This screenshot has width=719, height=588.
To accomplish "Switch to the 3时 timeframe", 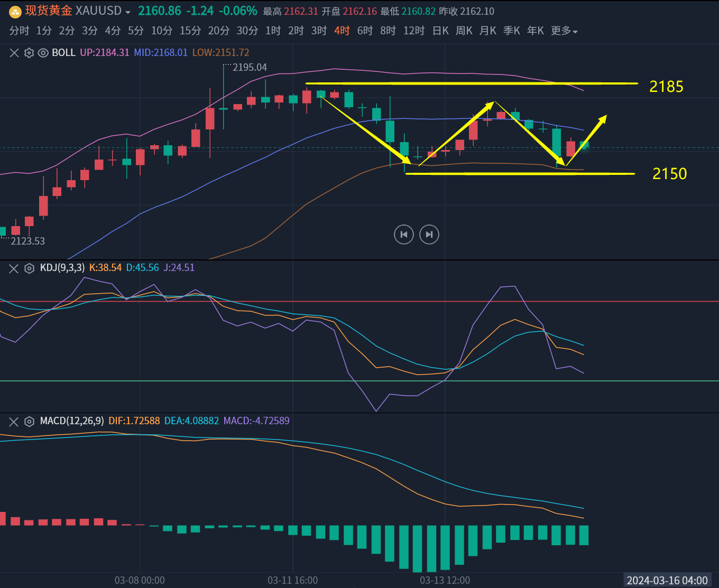I will pos(319,31).
